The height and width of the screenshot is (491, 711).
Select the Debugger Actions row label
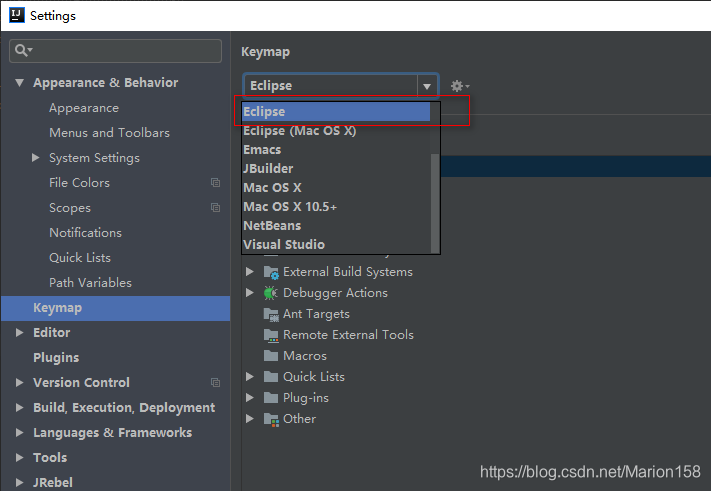[x=335, y=293]
